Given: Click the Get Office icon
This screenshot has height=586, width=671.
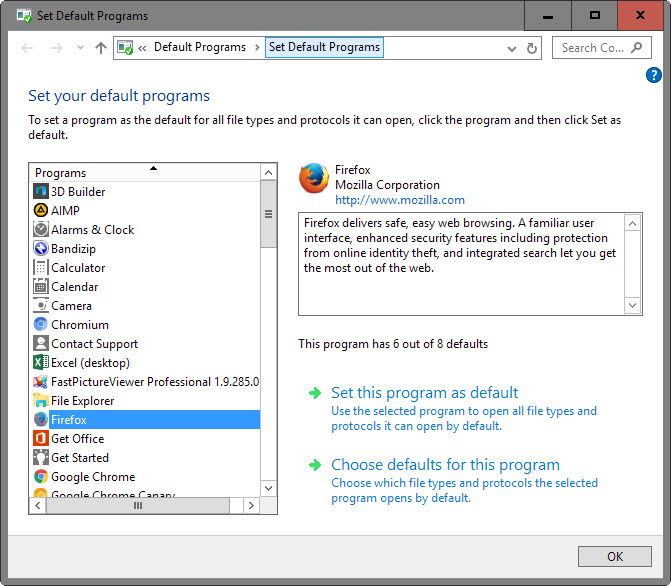Looking at the screenshot, I should pos(41,438).
